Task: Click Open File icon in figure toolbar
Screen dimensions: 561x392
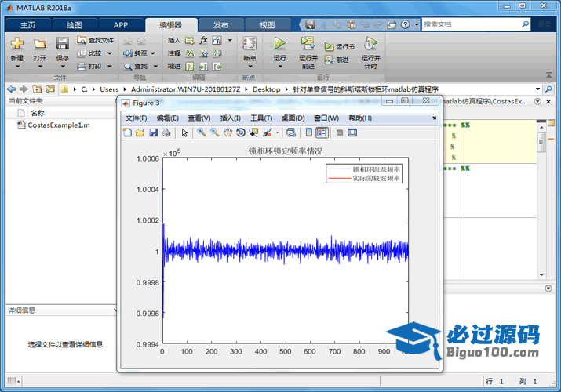Action: coord(140,132)
